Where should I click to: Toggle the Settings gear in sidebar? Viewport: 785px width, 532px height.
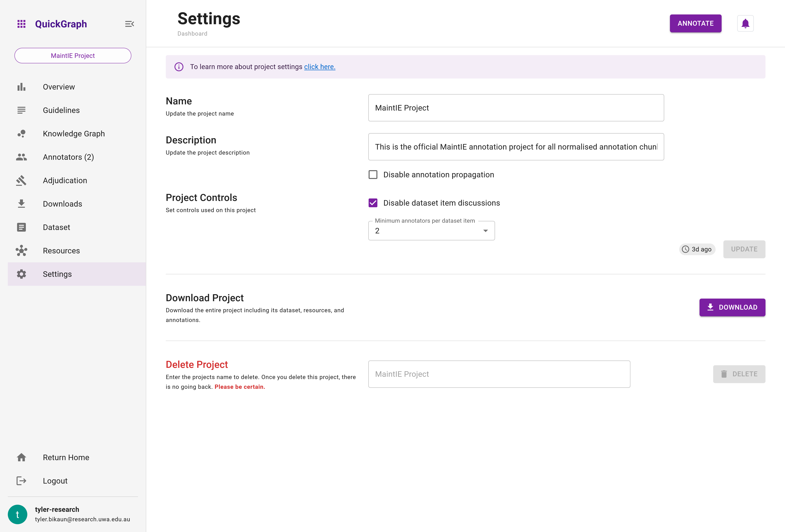pyautogui.click(x=21, y=274)
